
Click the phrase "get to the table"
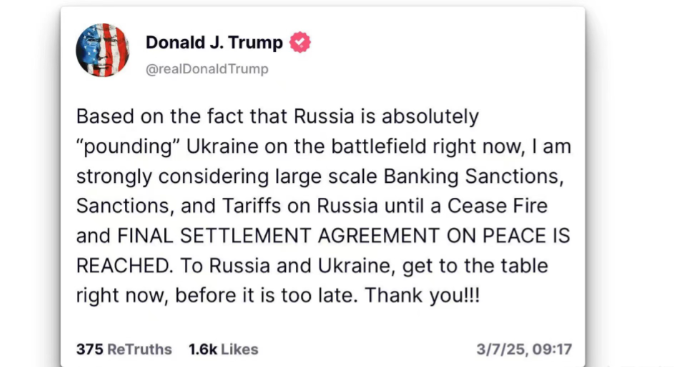pos(475,266)
